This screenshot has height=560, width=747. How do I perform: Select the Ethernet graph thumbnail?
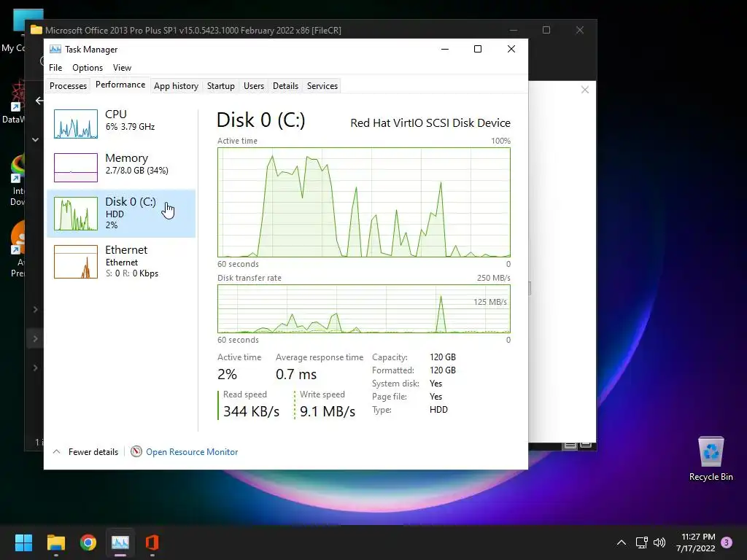(76, 262)
